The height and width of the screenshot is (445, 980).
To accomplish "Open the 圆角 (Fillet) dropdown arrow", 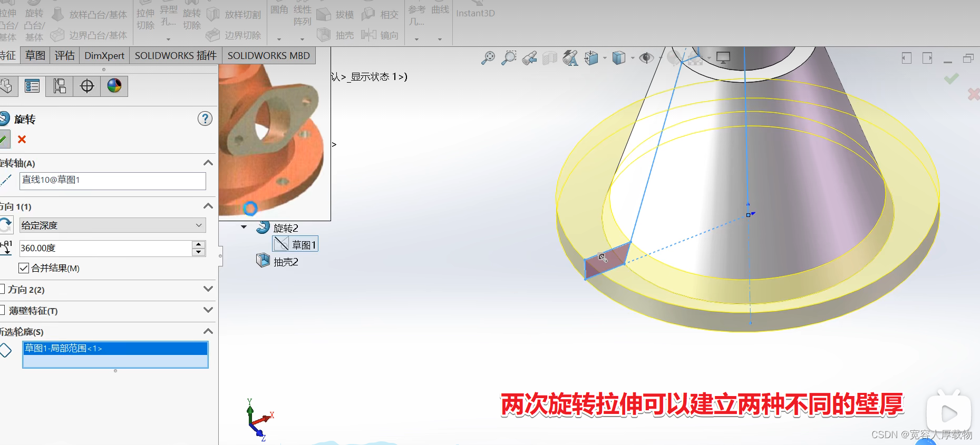I will [x=279, y=39].
